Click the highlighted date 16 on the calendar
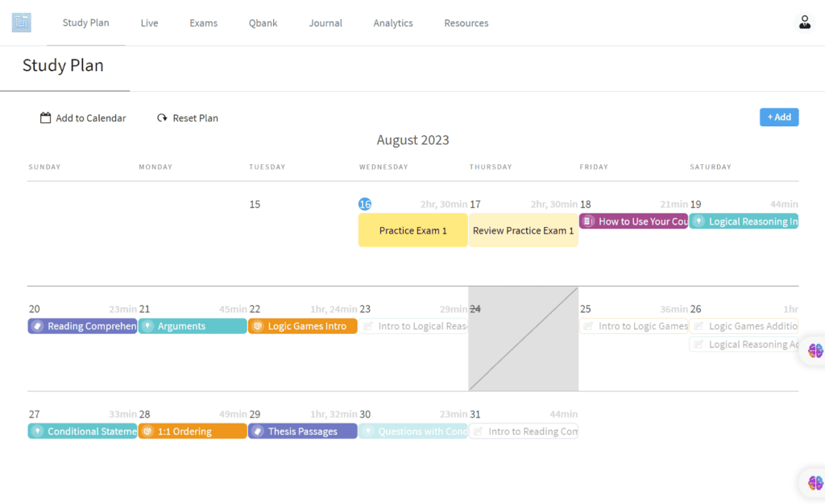 [365, 204]
